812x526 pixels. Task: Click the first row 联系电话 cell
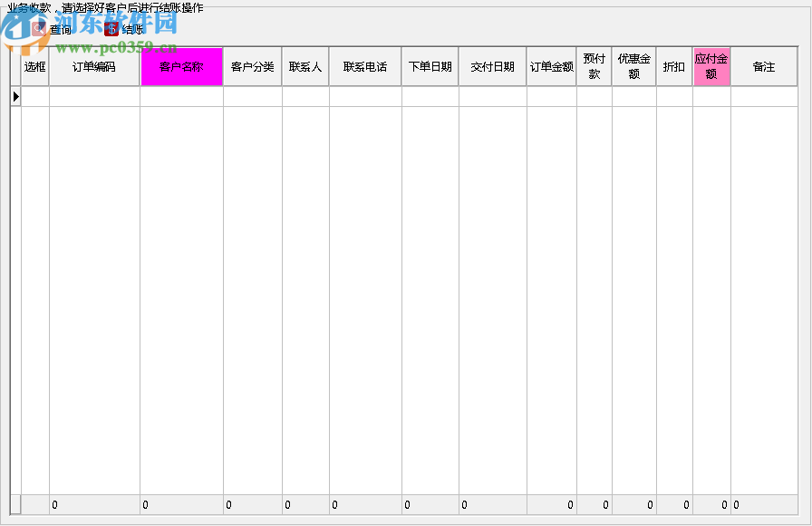(x=365, y=96)
